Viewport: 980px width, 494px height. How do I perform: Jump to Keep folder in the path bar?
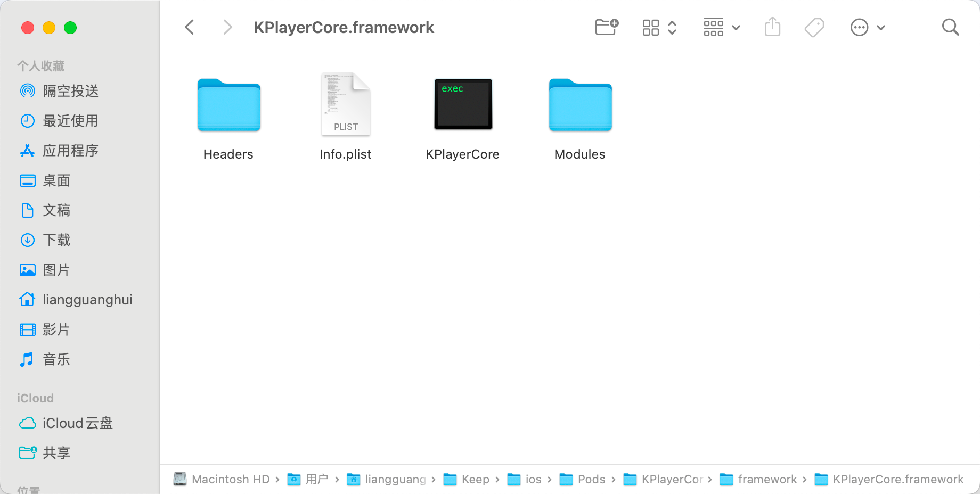pyautogui.click(x=467, y=480)
